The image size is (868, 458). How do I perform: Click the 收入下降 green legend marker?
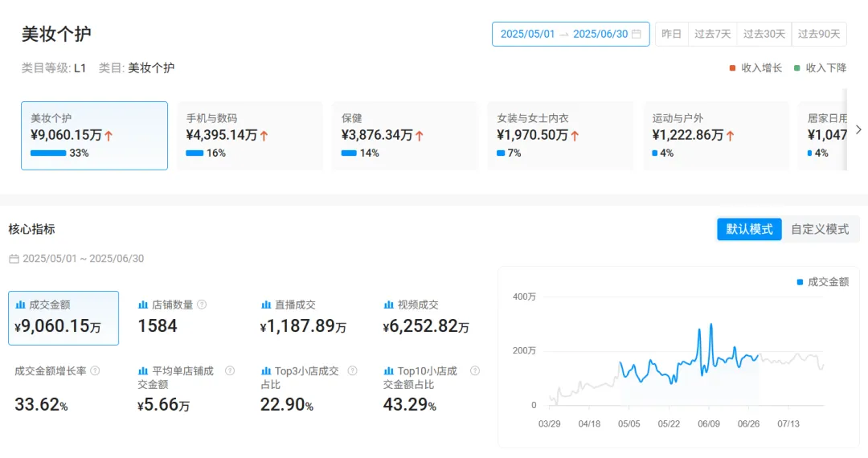[x=796, y=68]
